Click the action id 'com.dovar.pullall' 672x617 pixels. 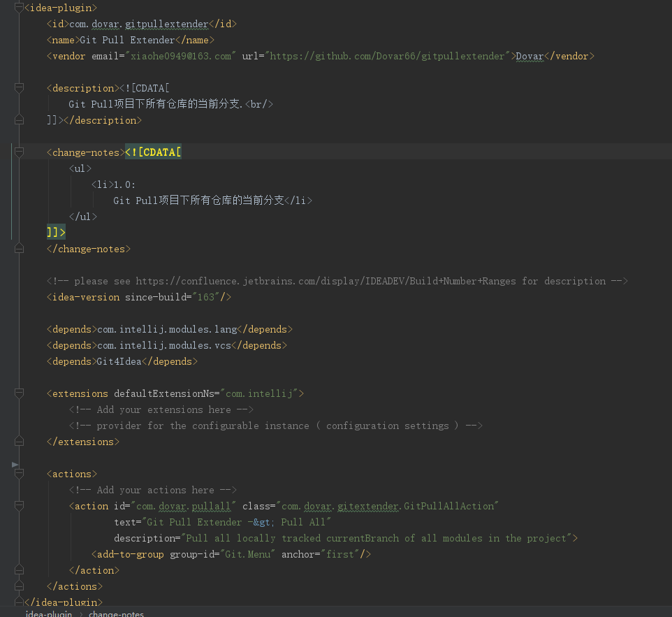pos(184,507)
